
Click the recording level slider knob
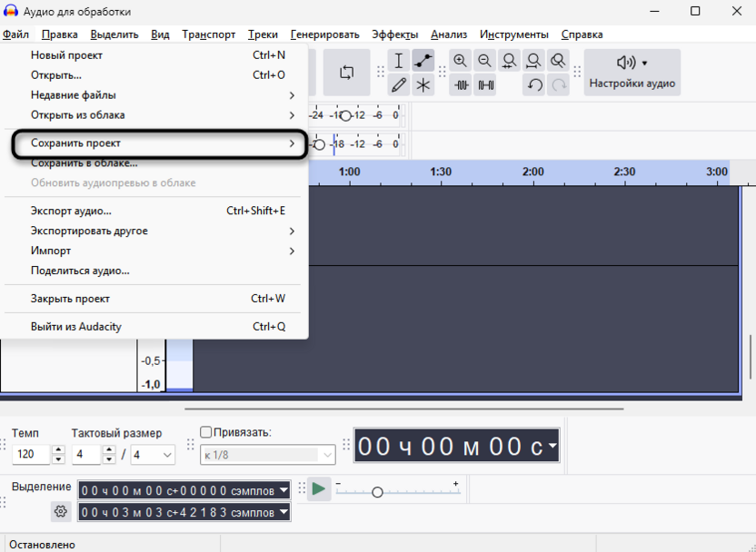pos(345,115)
